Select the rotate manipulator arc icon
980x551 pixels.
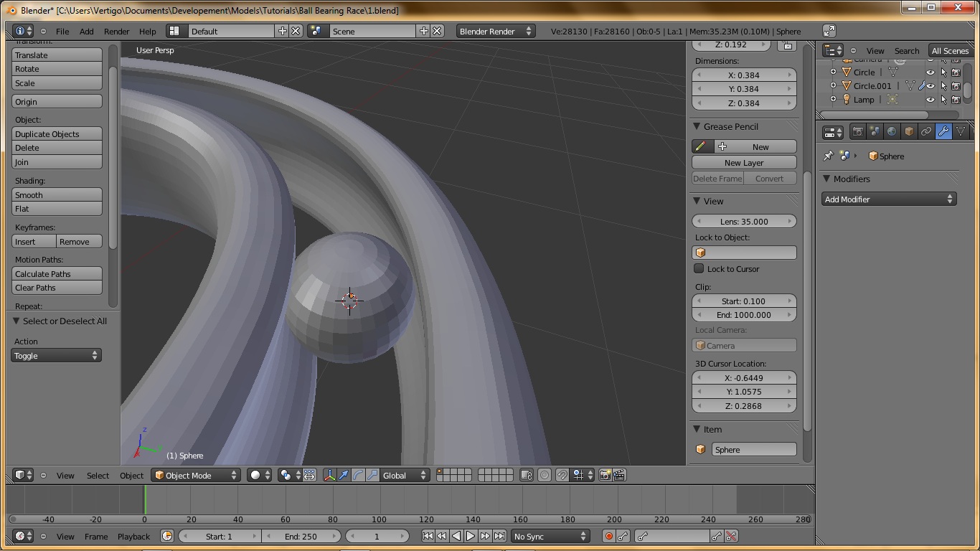[x=359, y=475]
